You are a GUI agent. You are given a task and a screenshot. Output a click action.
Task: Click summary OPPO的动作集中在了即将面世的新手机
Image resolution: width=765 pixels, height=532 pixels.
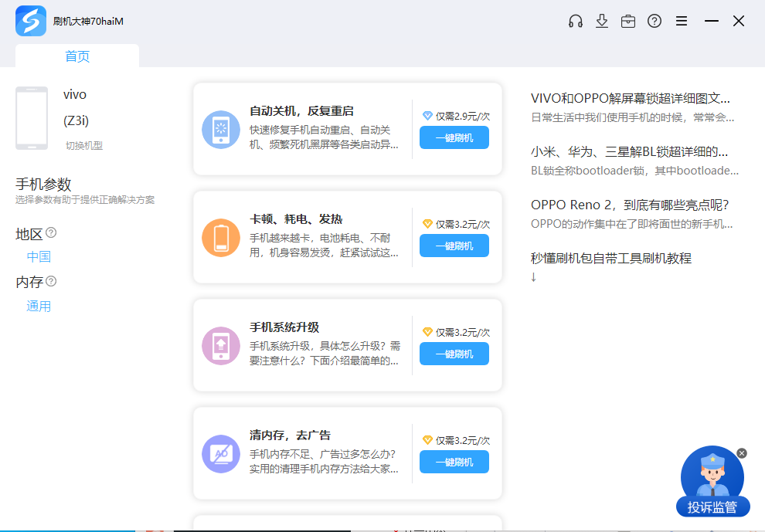pos(632,225)
